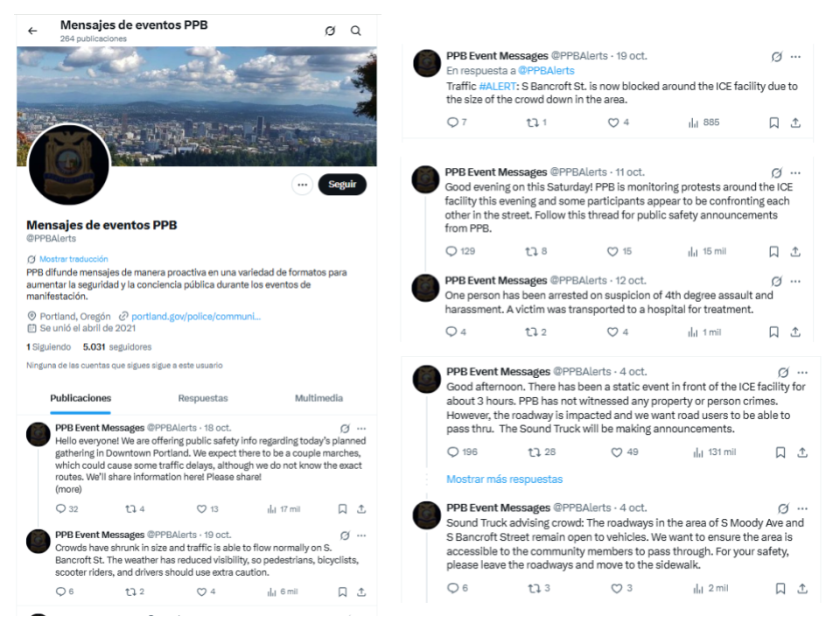Switch to the Multimedia tab

click(x=318, y=398)
